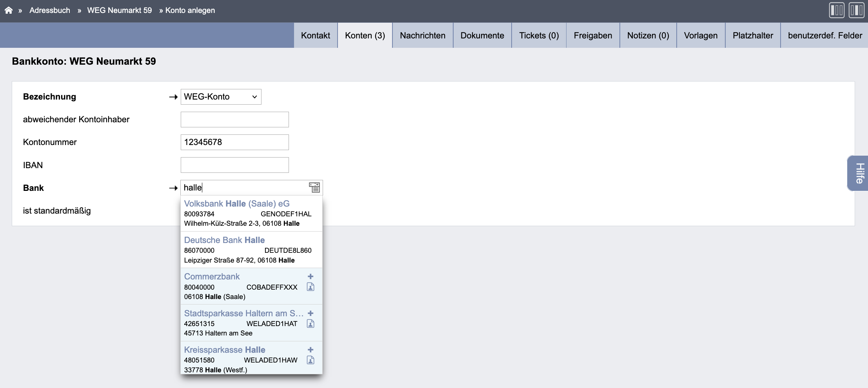
Task: Open the Hilfe side tab
Action: pyautogui.click(x=859, y=173)
